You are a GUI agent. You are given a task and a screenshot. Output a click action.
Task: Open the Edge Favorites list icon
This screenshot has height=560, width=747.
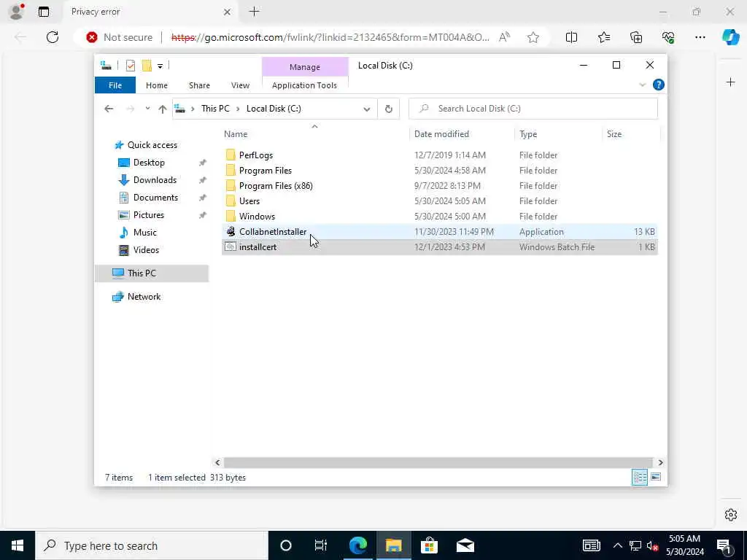coord(603,37)
